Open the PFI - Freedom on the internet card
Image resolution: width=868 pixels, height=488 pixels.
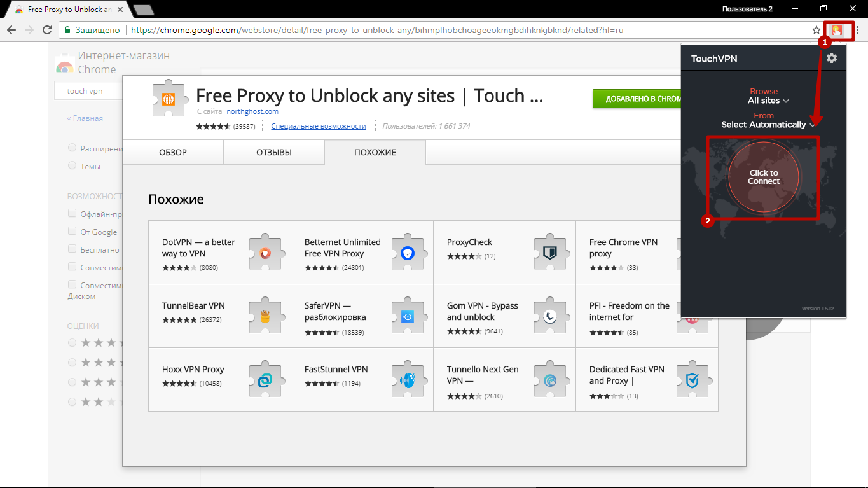(647, 316)
